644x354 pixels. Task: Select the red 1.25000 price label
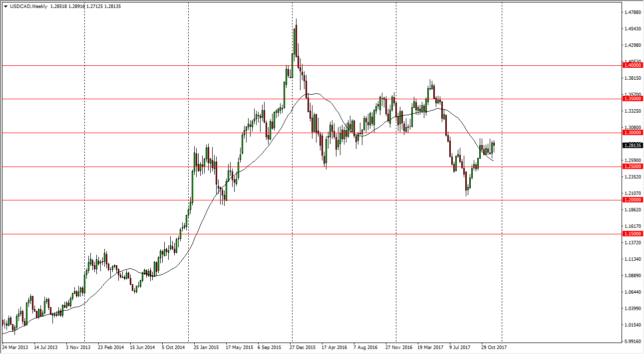pos(633,167)
